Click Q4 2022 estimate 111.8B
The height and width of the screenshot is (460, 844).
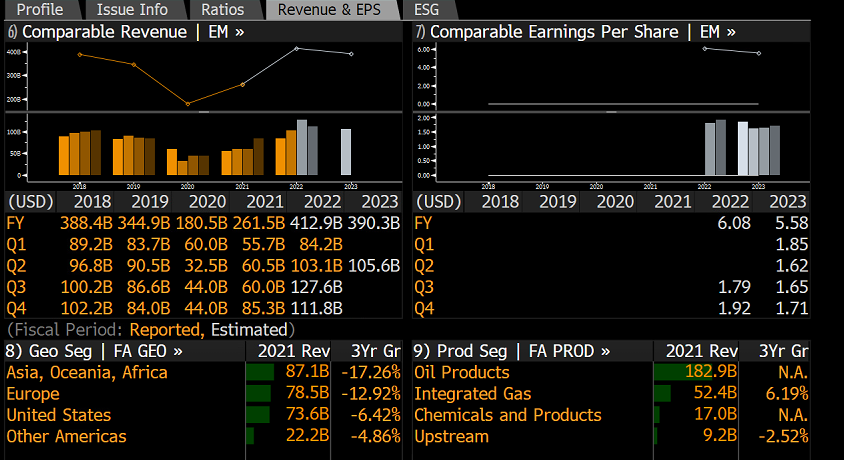click(x=316, y=308)
